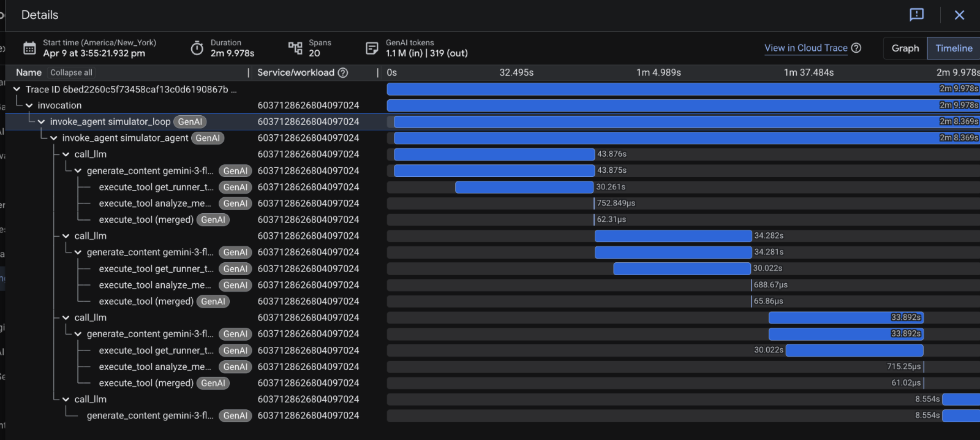Click help icon beside Service/workload header
The image size is (980, 440).
click(343, 73)
